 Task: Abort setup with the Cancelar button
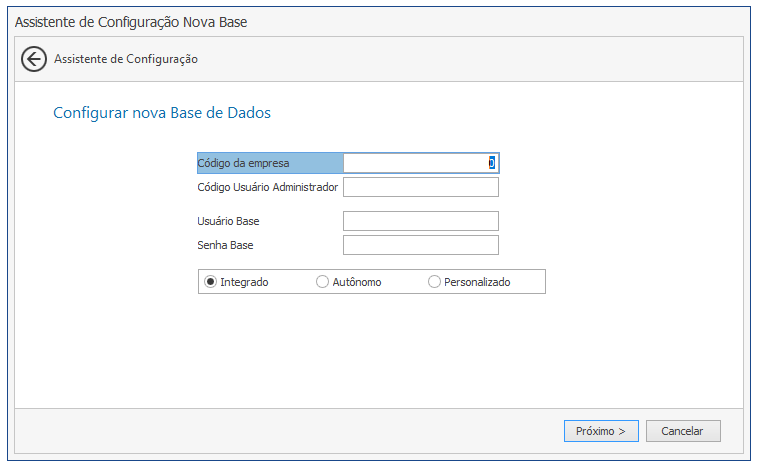683,431
